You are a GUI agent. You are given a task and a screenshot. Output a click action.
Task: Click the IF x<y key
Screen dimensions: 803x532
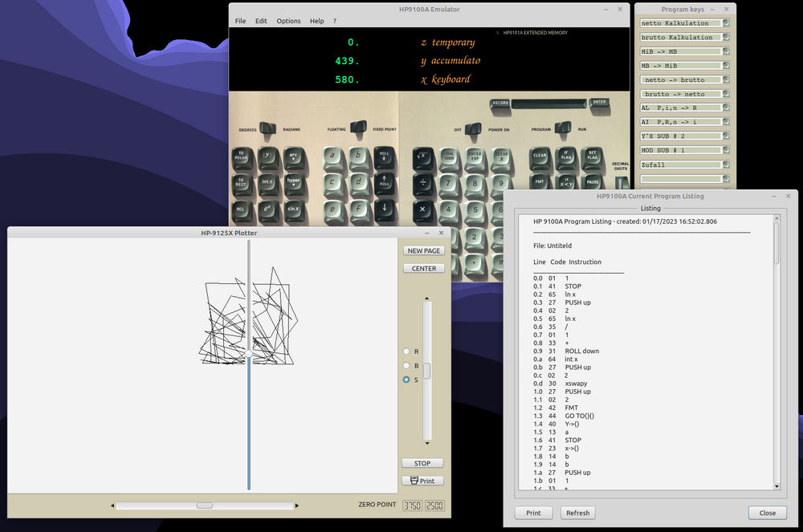coord(566,183)
